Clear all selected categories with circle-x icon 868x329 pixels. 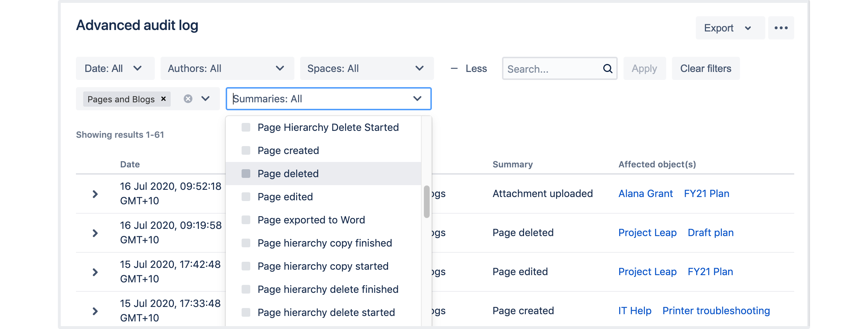coord(188,99)
